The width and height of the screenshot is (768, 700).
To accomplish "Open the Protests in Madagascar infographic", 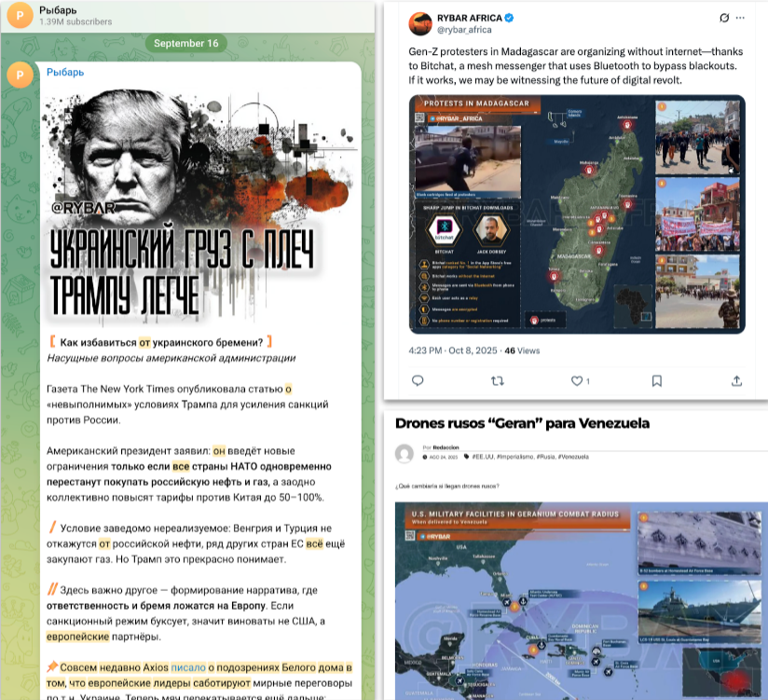I will [577, 214].
